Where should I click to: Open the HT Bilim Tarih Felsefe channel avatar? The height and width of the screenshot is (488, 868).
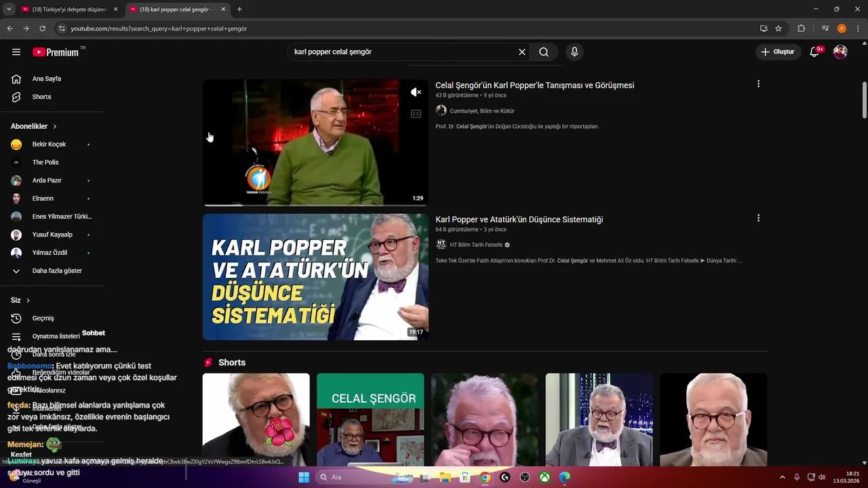(x=441, y=245)
